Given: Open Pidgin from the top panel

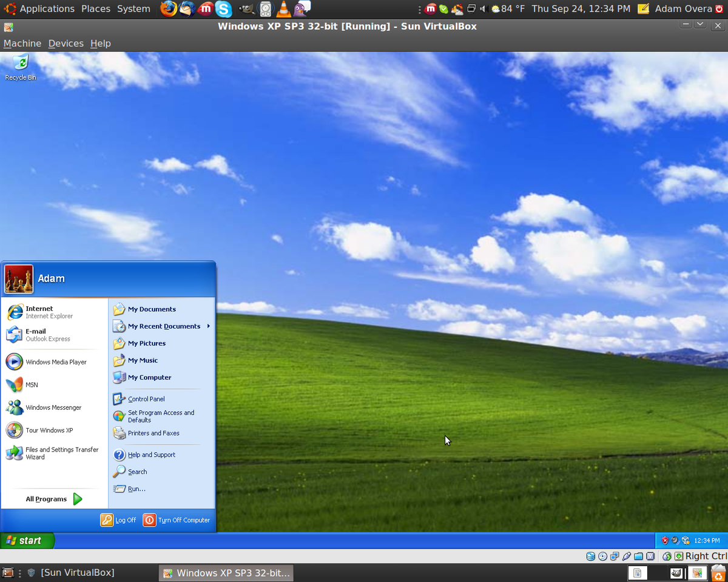Looking at the screenshot, I should 302,9.
